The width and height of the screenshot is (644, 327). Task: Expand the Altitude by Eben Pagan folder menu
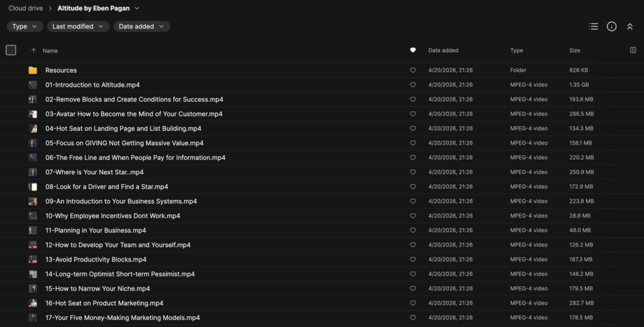[137, 8]
